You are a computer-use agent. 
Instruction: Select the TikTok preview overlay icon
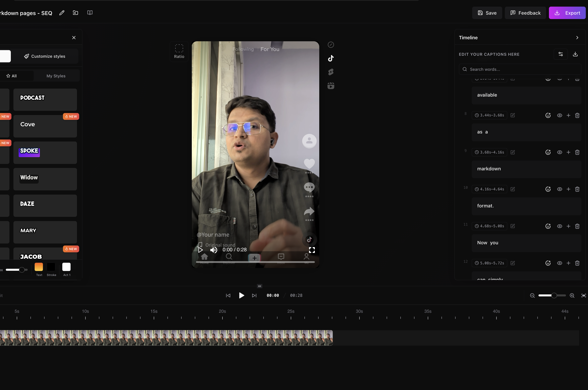click(330, 58)
